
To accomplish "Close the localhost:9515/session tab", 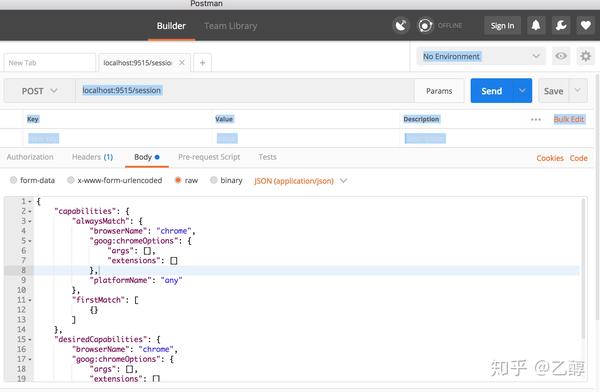I will click(x=182, y=62).
